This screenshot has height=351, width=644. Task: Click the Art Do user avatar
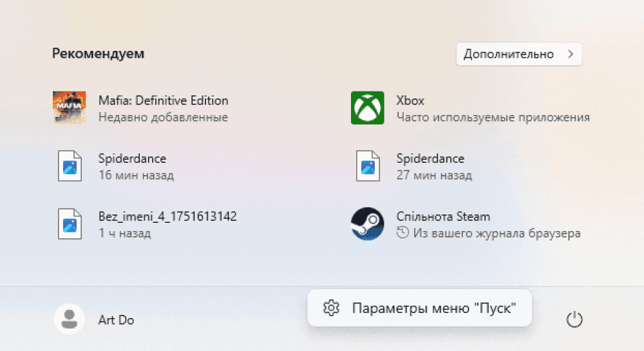(69, 319)
